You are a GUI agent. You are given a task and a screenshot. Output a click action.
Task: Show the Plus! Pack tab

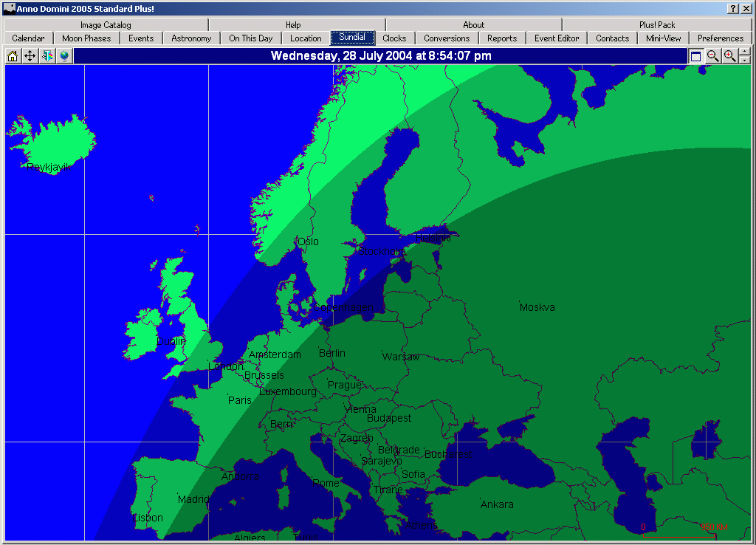(x=657, y=25)
